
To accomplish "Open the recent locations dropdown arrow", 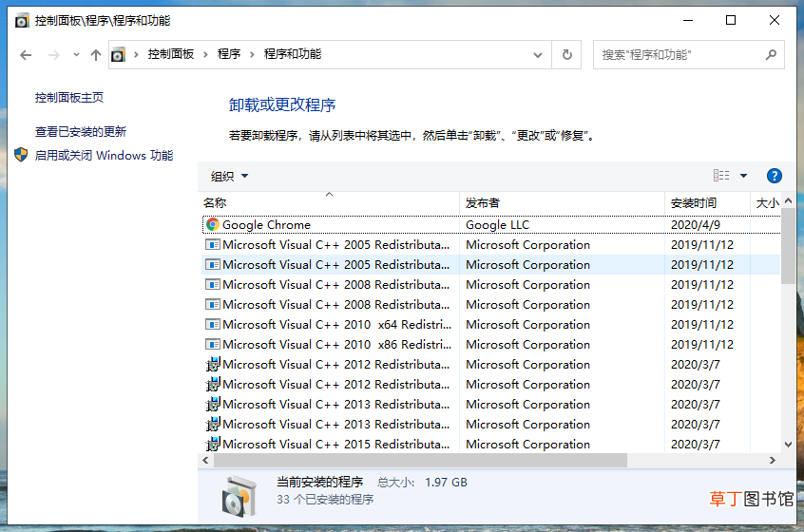I will 76,54.
